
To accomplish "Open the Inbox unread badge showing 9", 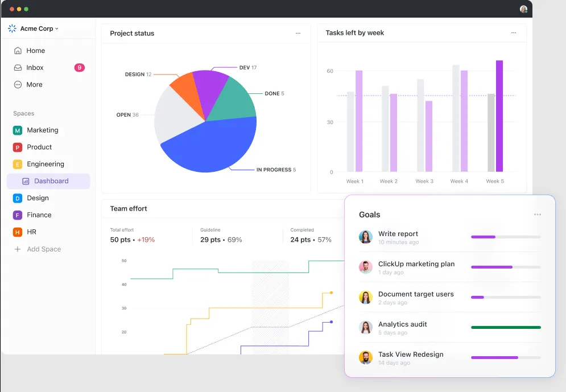I will pos(80,68).
